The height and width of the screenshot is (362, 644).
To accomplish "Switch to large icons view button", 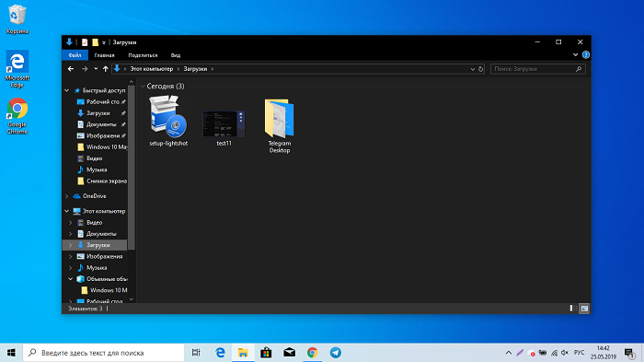I will pyautogui.click(x=584, y=308).
